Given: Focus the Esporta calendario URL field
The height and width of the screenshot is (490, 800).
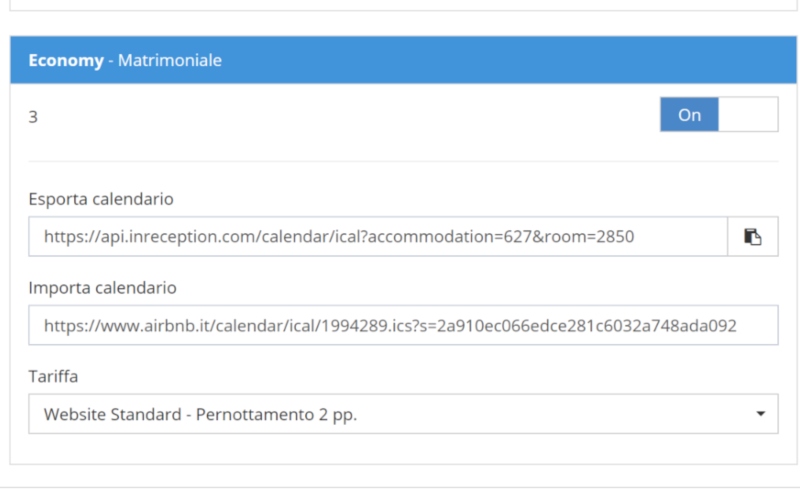Looking at the screenshot, I should click(378, 236).
